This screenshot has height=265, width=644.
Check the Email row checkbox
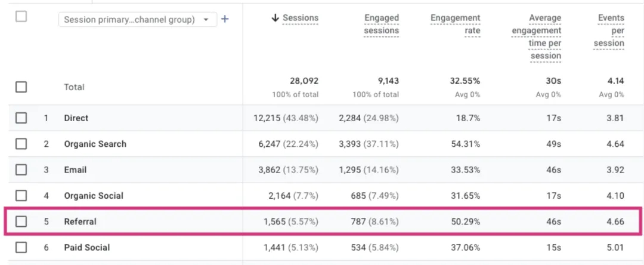(x=21, y=170)
